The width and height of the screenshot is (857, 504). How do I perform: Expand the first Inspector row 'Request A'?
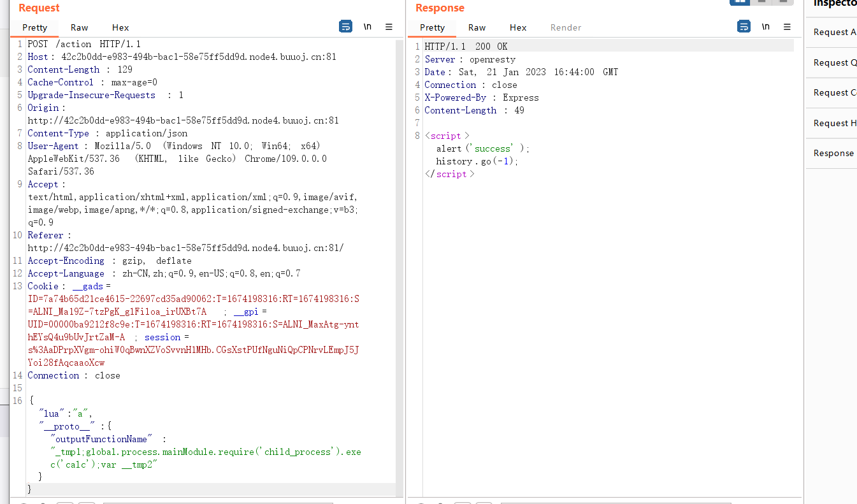(832, 32)
